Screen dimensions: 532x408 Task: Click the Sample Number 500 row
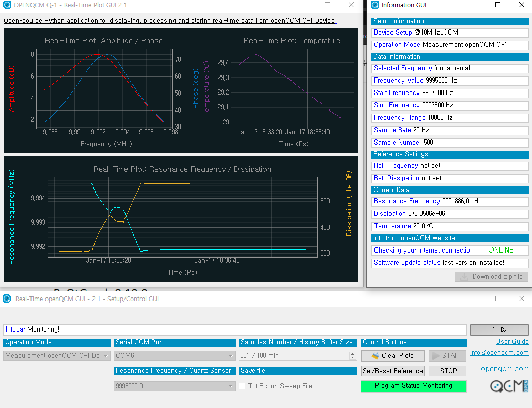pyautogui.click(x=450, y=143)
